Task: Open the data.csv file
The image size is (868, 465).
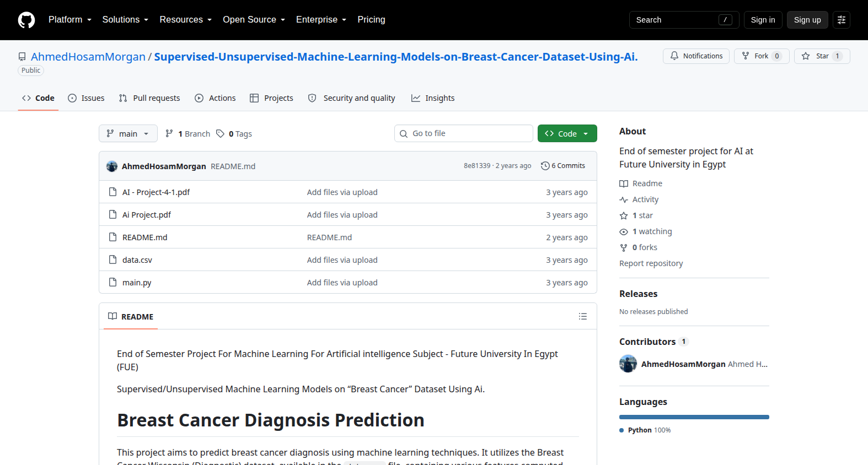Action: (137, 260)
